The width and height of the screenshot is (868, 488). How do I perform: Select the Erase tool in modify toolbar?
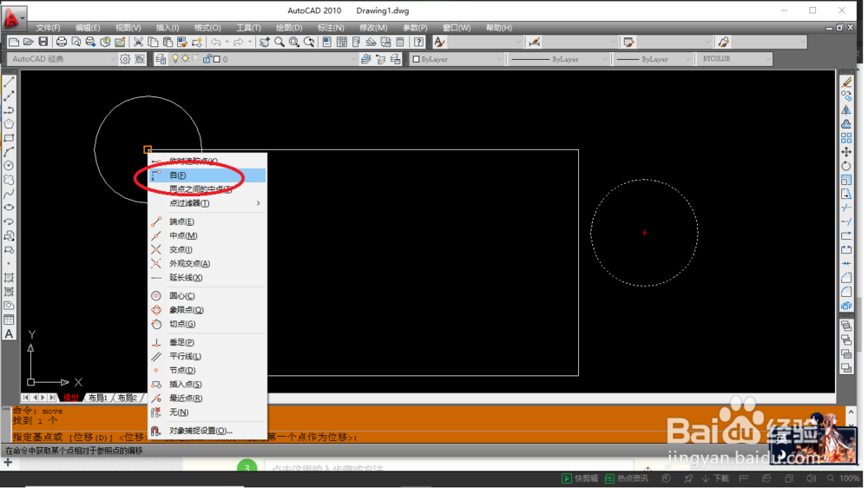pos(846,82)
